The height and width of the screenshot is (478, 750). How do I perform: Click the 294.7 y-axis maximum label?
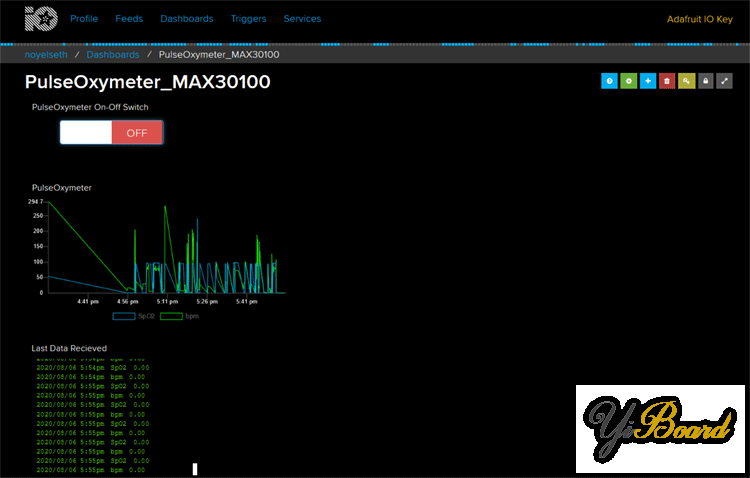point(35,202)
